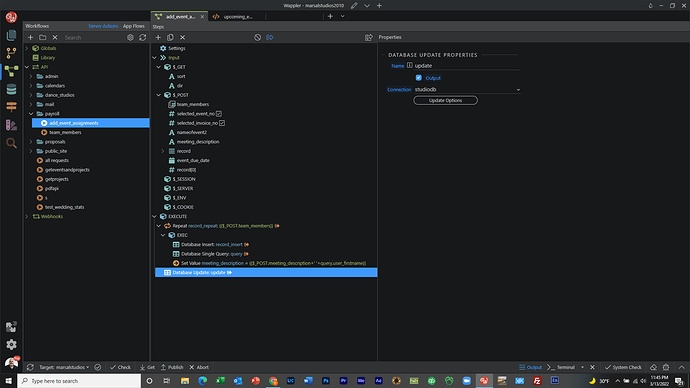Click the Workflows search field

click(93, 37)
